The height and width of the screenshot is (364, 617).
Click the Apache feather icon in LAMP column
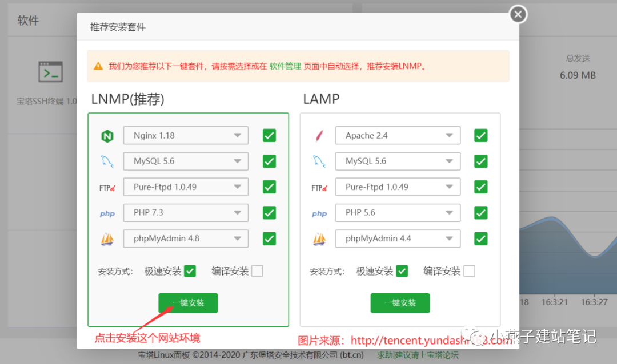(x=319, y=135)
